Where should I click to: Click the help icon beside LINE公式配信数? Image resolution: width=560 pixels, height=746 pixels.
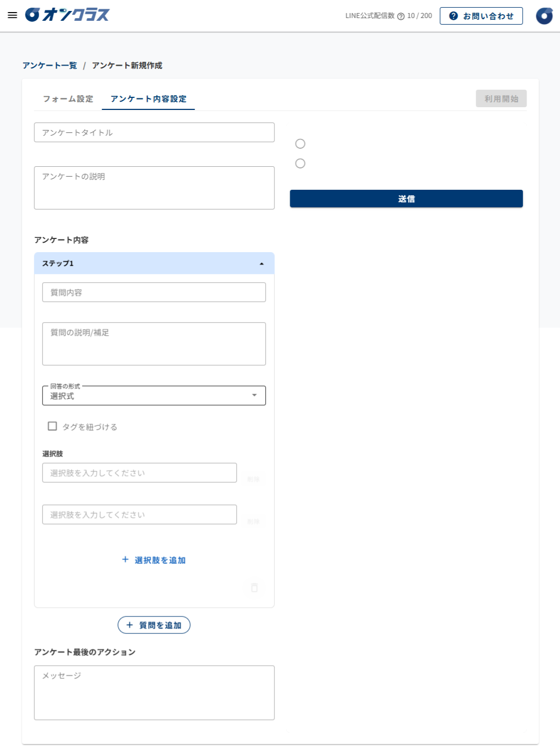coord(401,16)
